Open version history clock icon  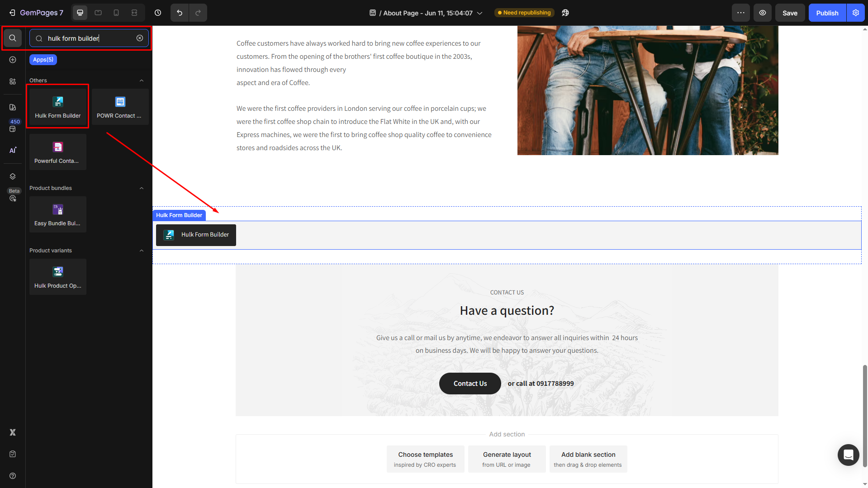click(x=158, y=13)
